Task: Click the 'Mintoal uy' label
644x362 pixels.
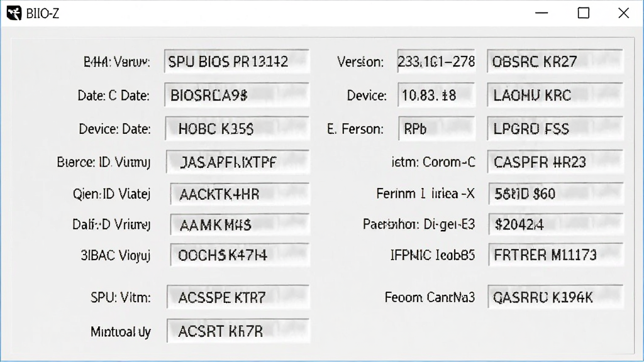Action: coord(120,332)
